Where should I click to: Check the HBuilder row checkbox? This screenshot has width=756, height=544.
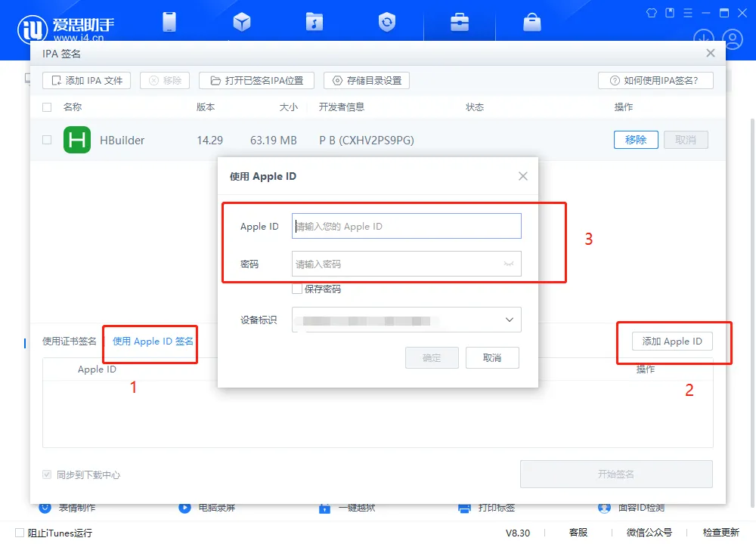click(47, 140)
